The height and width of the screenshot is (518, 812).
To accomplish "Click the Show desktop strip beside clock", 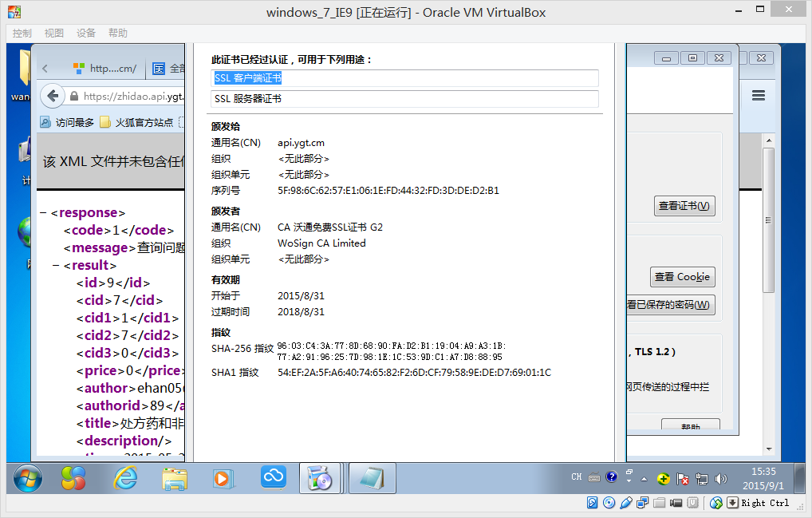I will (x=801, y=478).
